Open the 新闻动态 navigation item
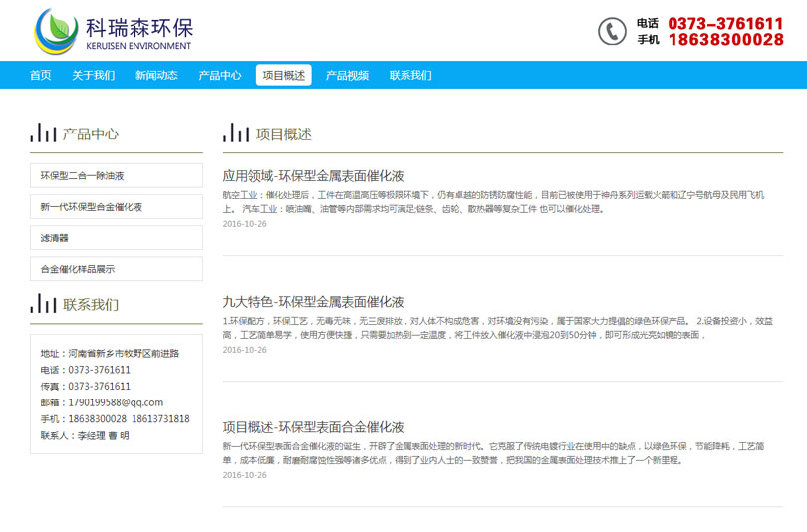807x532 pixels. coord(156,75)
